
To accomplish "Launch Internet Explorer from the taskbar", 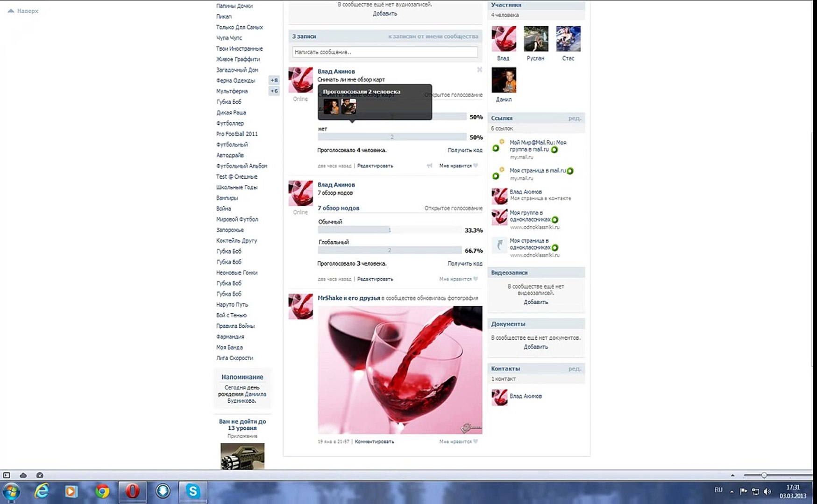I will [x=42, y=491].
